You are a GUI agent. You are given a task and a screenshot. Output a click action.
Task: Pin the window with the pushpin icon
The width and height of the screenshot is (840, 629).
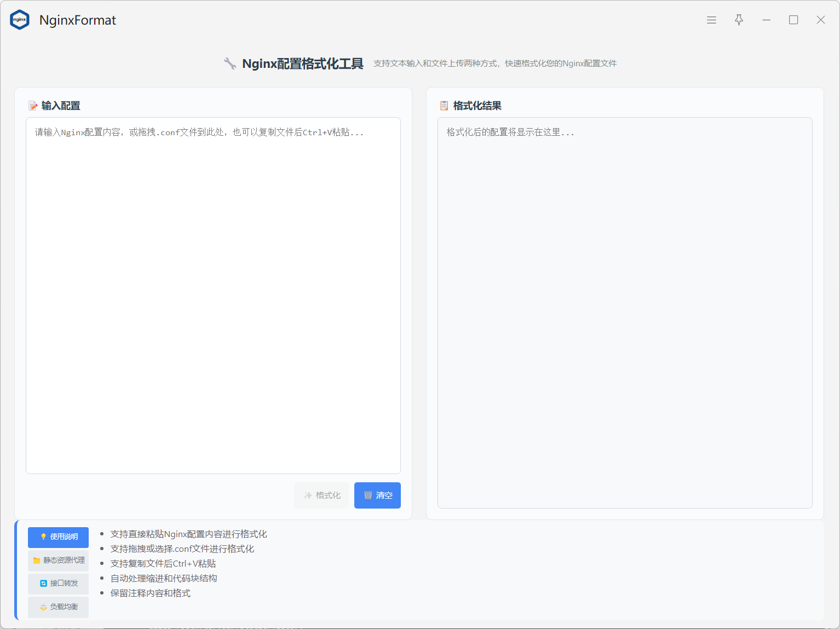point(739,20)
